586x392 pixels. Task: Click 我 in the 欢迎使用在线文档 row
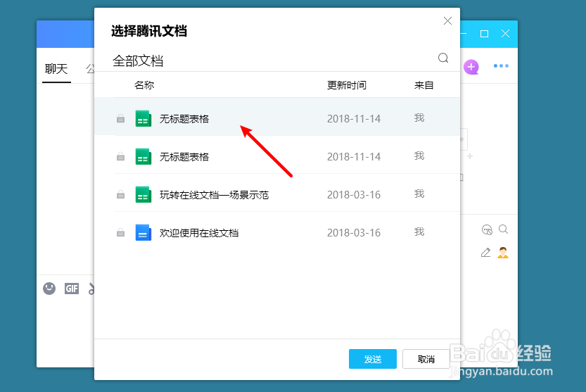(x=419, y=232)
